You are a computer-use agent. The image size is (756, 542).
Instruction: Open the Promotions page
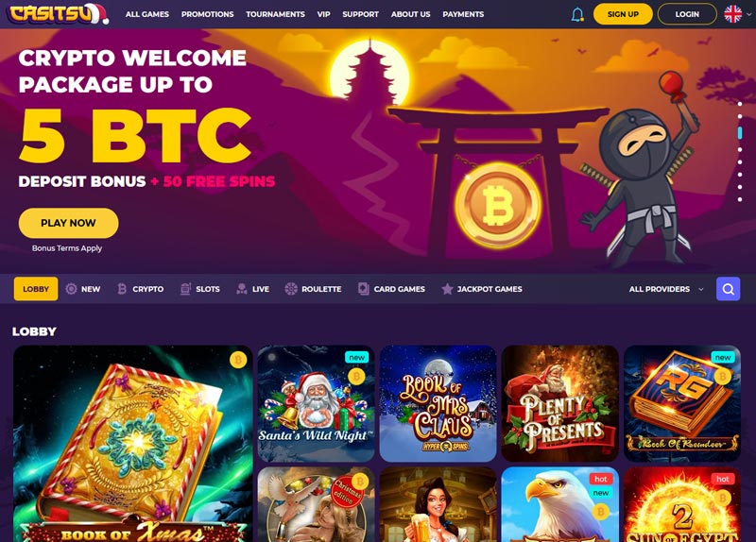point(207,14)
